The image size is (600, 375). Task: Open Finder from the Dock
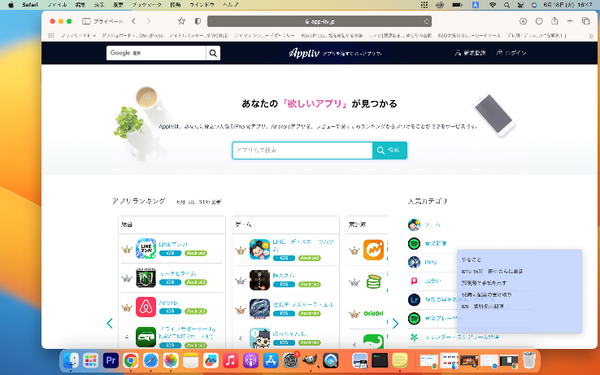pos(71,360)
